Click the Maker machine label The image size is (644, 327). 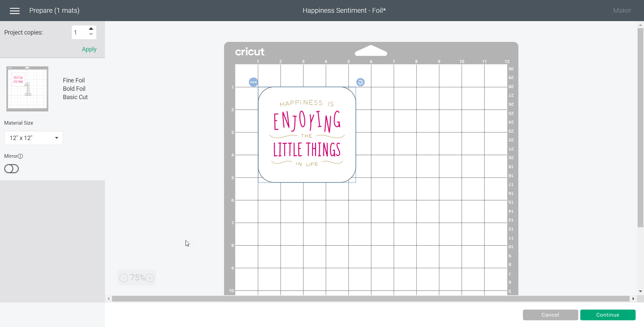pos(622,11)
